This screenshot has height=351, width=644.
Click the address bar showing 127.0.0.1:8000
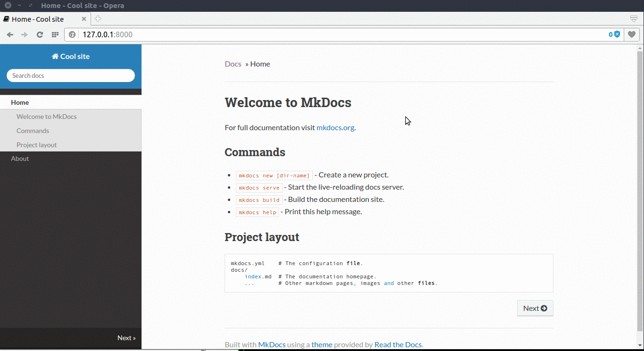pyautogui.click(x=343, y=34)
